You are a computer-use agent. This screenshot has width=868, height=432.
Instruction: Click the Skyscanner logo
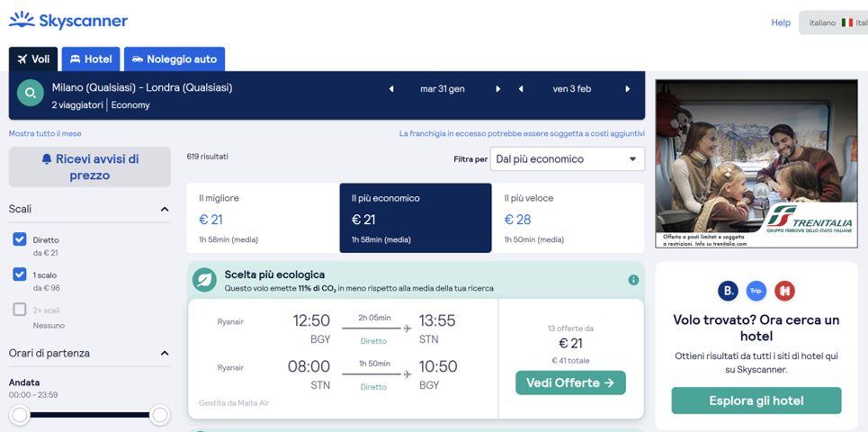(68, 20)
